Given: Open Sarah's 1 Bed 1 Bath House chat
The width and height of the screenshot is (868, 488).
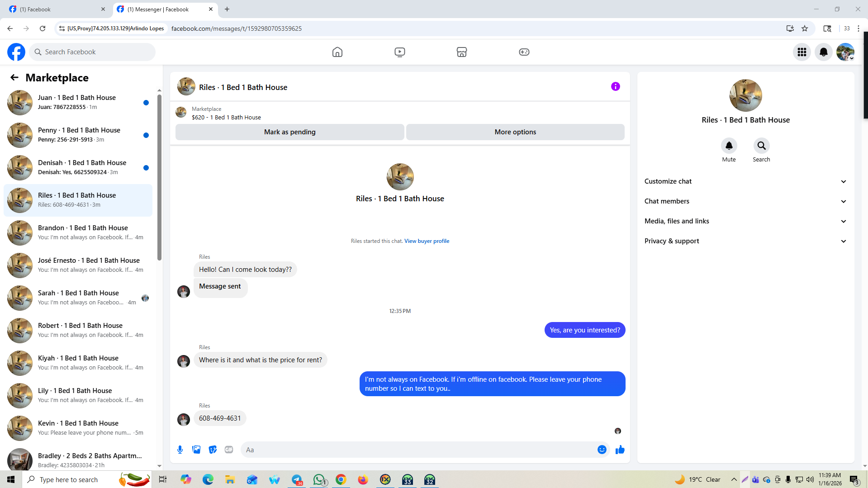Looking at the screenshot, I should (x=78, y=298).
